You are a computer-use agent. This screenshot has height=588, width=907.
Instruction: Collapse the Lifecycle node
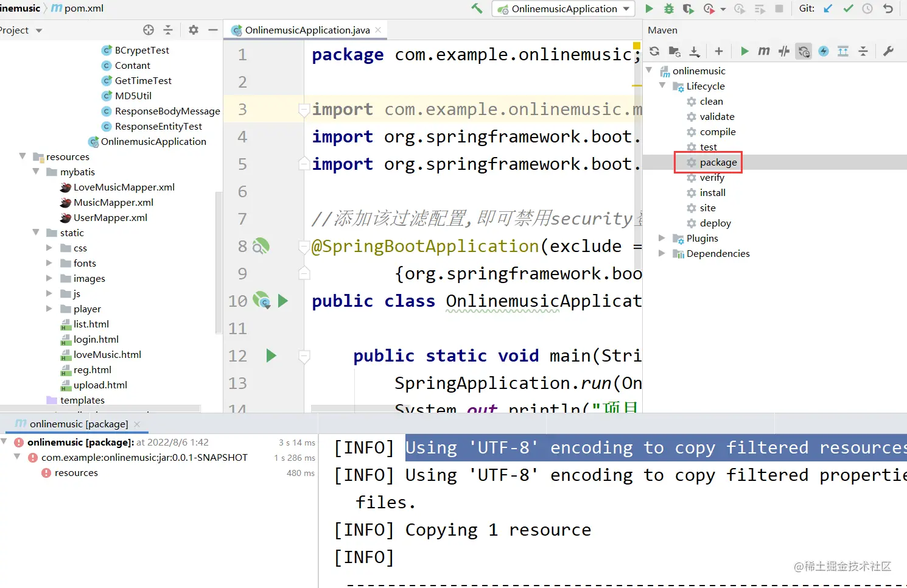point(663,86)
